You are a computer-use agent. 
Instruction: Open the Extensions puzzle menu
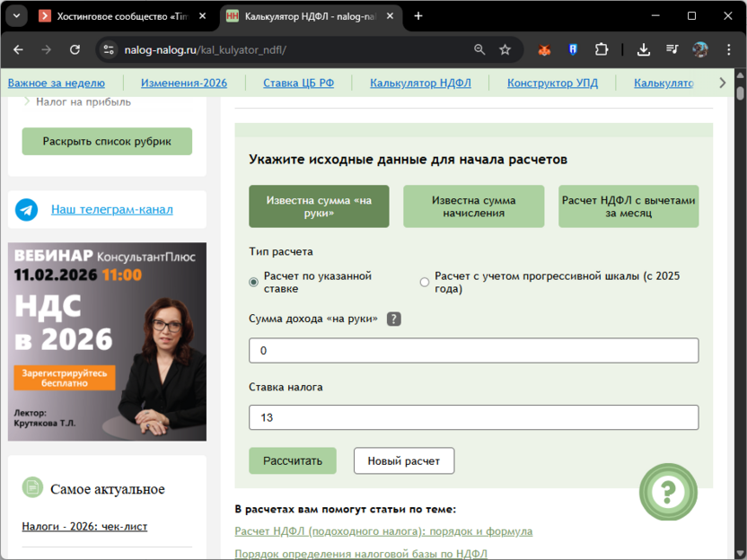click(602, 49)
